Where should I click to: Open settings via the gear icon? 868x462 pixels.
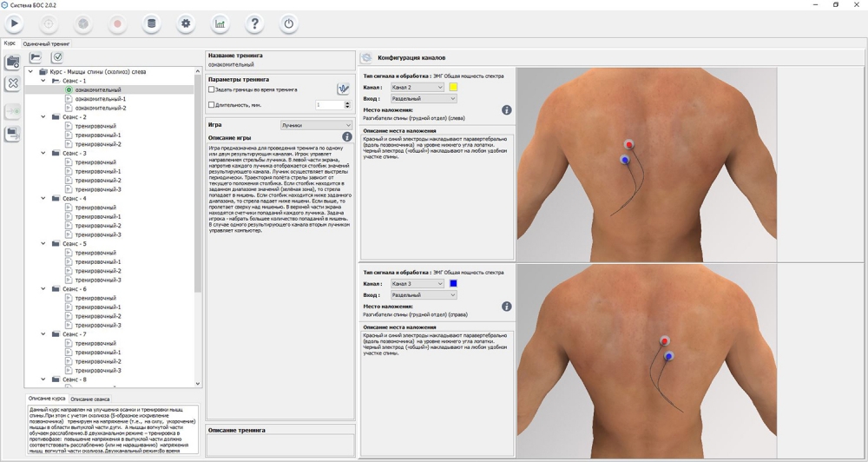point(186,24)
